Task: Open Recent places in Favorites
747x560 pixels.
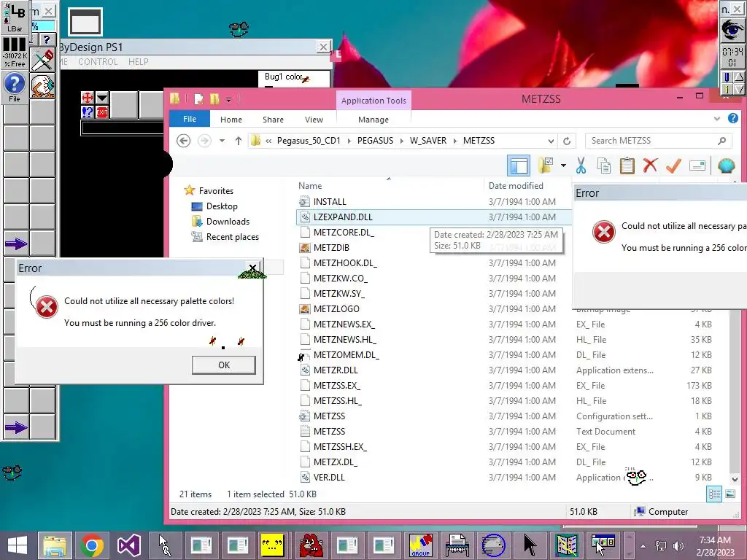Action: pos(233,237)
